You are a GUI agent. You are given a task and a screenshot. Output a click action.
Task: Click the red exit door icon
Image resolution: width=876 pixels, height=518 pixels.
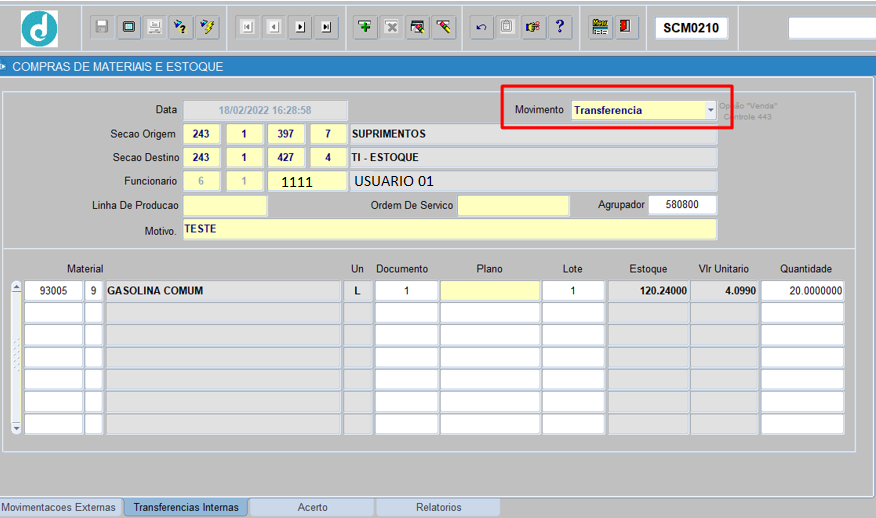[626, 27]
